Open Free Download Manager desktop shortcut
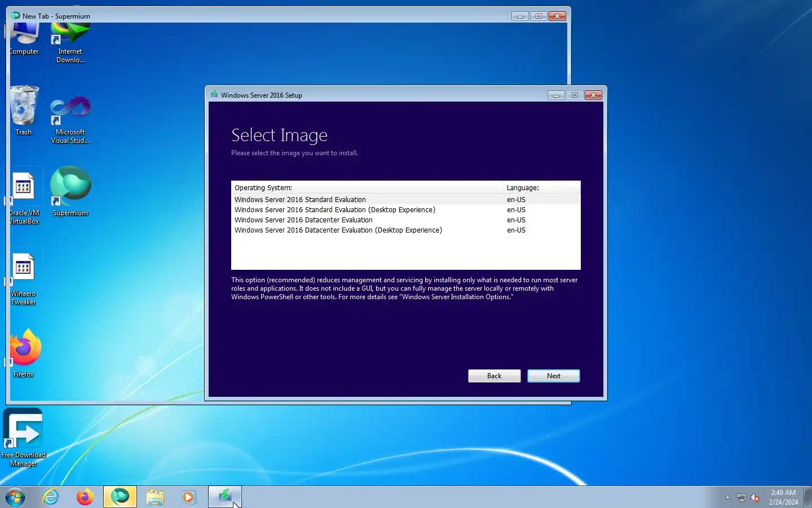This screenshot has width=812, height=508. (x=23, y=438)
